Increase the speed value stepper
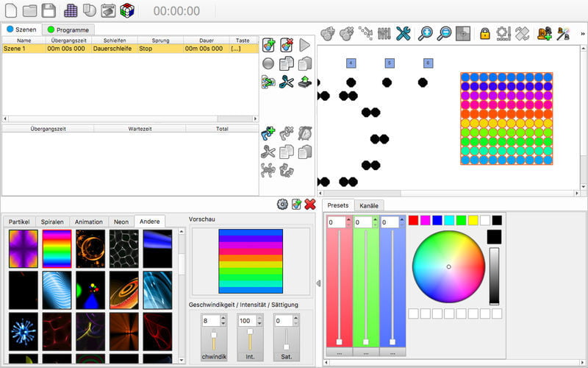The image size is (588, 368). pyautogui.click(x=223, y=318)
